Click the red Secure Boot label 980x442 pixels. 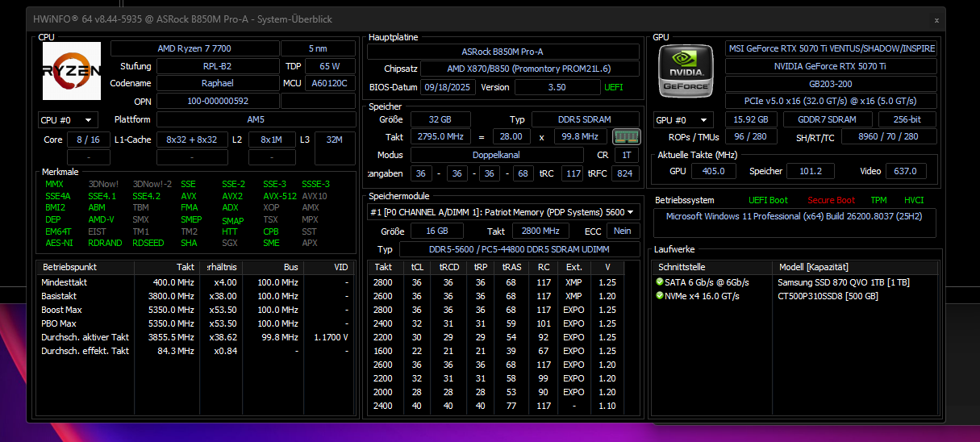831,200
